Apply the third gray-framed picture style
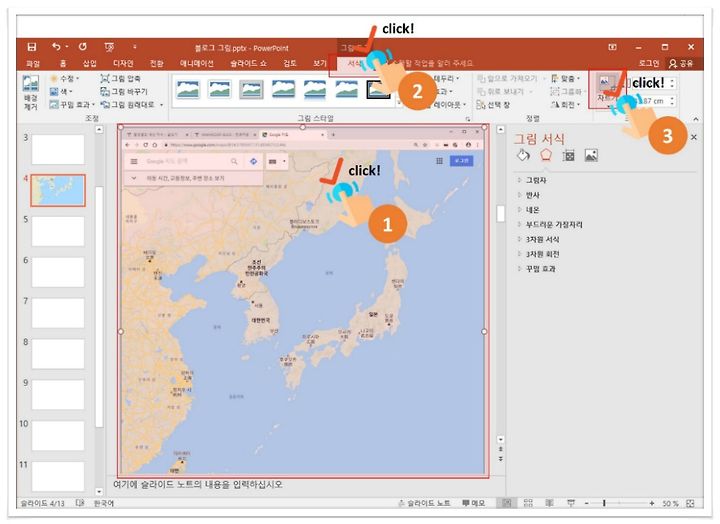This screenshot has width=720, height=524. coord(251,89)
